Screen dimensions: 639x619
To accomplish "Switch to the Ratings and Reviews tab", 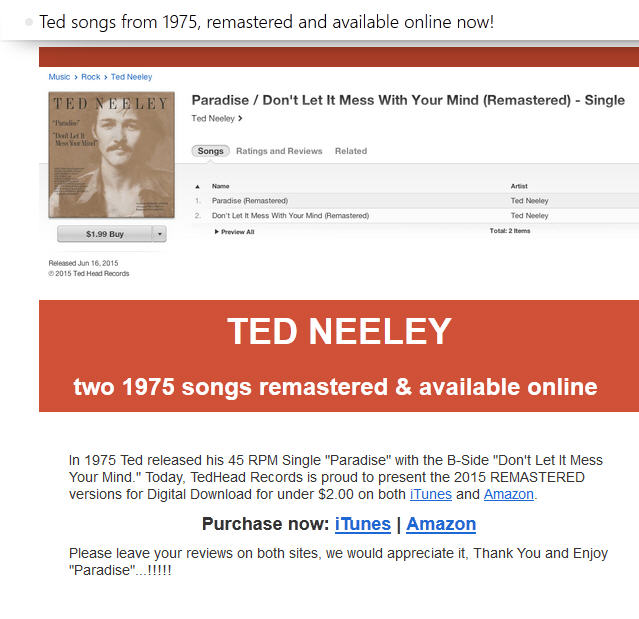I will (x=279, y=151).
